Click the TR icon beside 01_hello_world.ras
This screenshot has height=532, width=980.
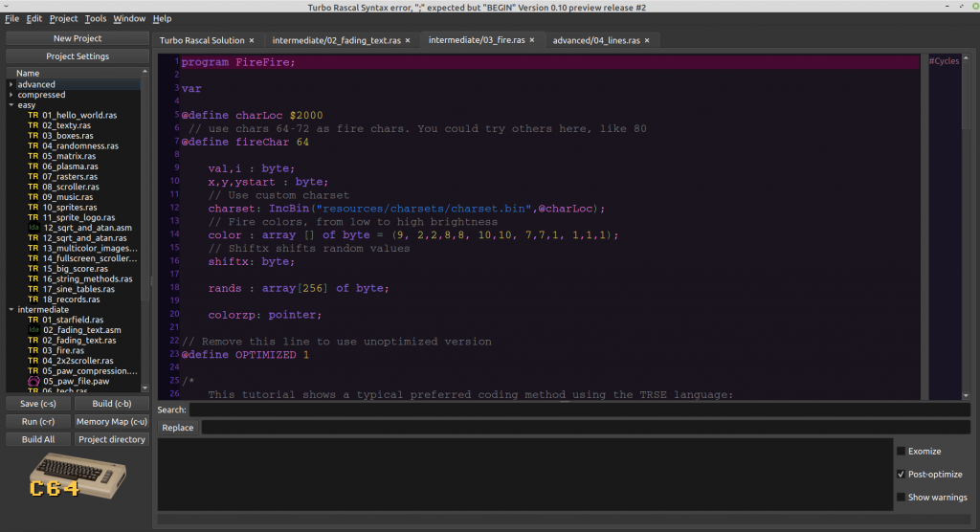tap(33, 115)
